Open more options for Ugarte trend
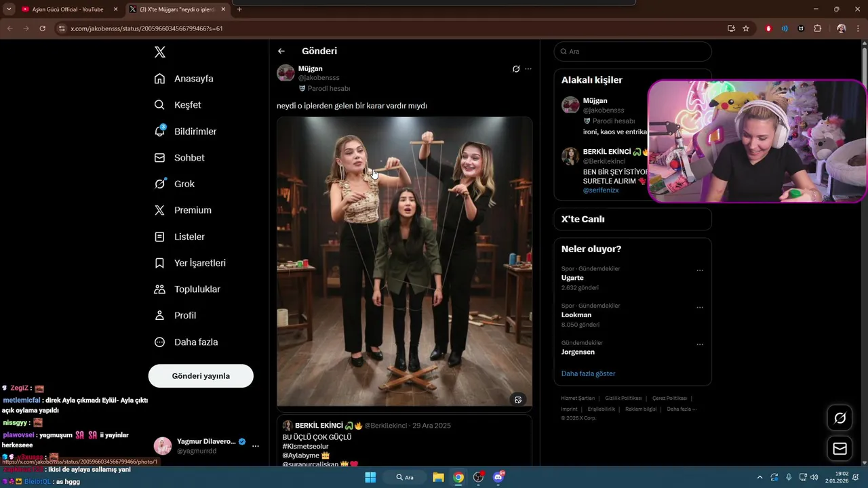This screenshot has height=488, width=868. point(700,270)
